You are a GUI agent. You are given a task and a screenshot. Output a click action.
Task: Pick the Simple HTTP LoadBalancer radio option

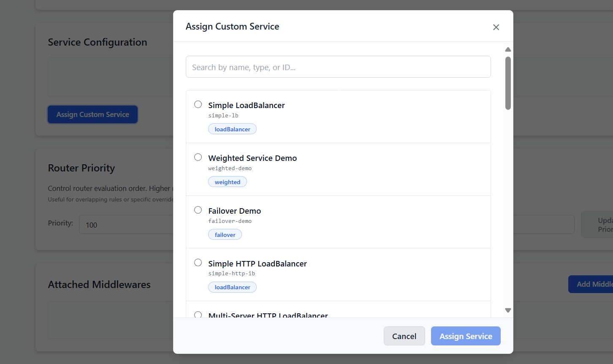198,263
